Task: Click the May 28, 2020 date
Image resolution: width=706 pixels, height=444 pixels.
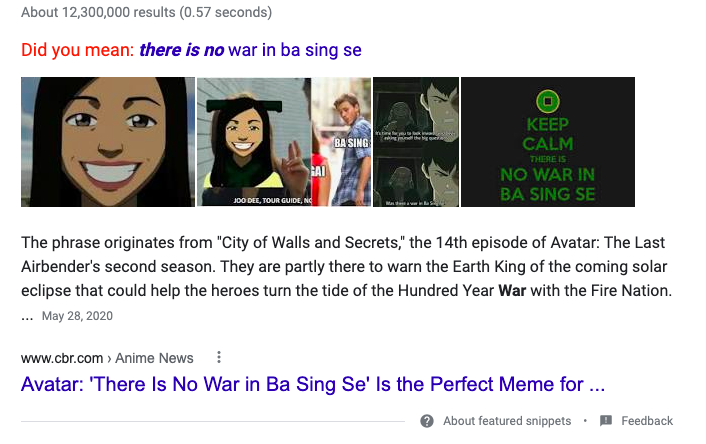Action: [78, 315]
